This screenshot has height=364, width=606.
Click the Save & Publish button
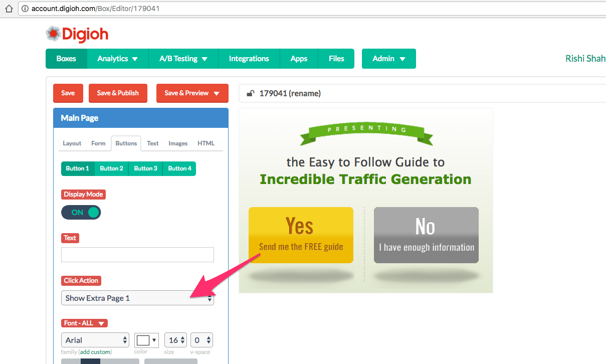click(118, 93)
